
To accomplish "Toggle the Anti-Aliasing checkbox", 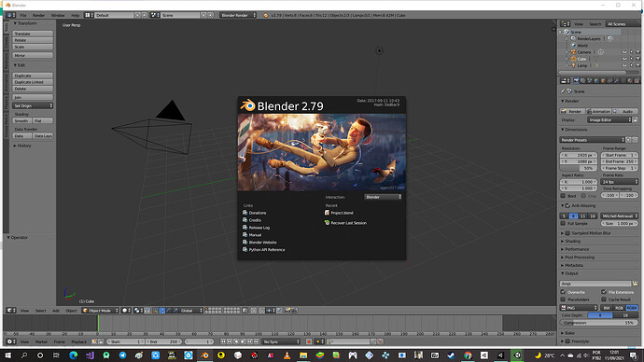I will pyautogui.click(x=568, y=205).
